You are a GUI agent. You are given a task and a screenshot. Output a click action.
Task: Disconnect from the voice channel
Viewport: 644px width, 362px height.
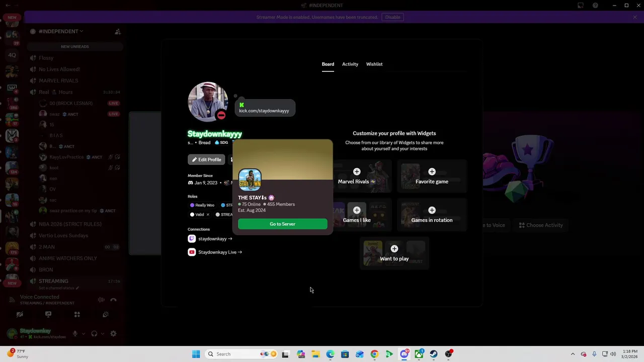(x=113, y=300)
